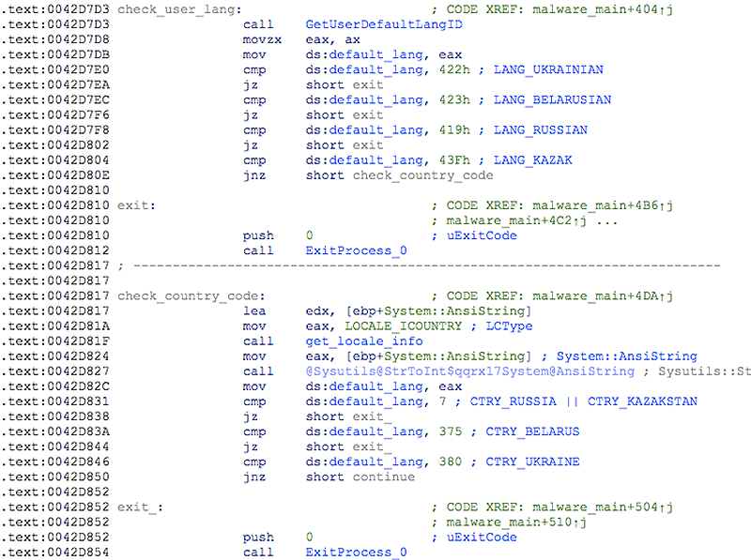This screenshot has width=751, height=560.
Task: Click the check_user_lang label
Action: tap(179, 9)
